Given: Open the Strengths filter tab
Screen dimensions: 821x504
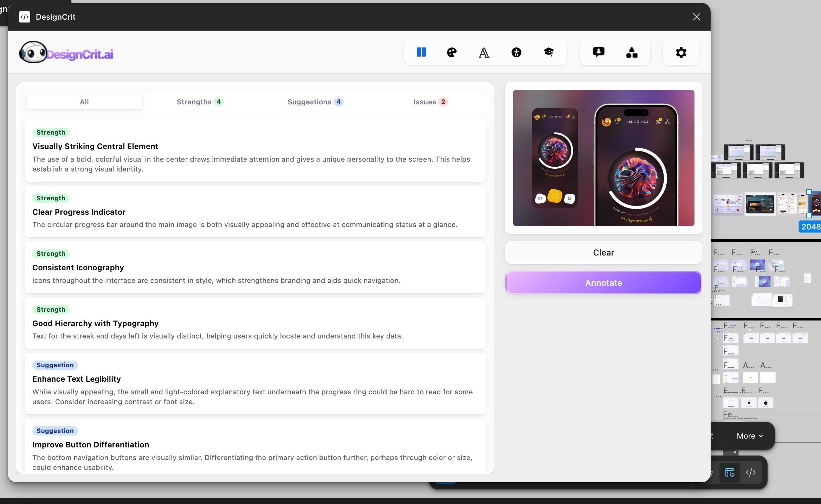Looking at the screenshot, I should tap(199, 102).
